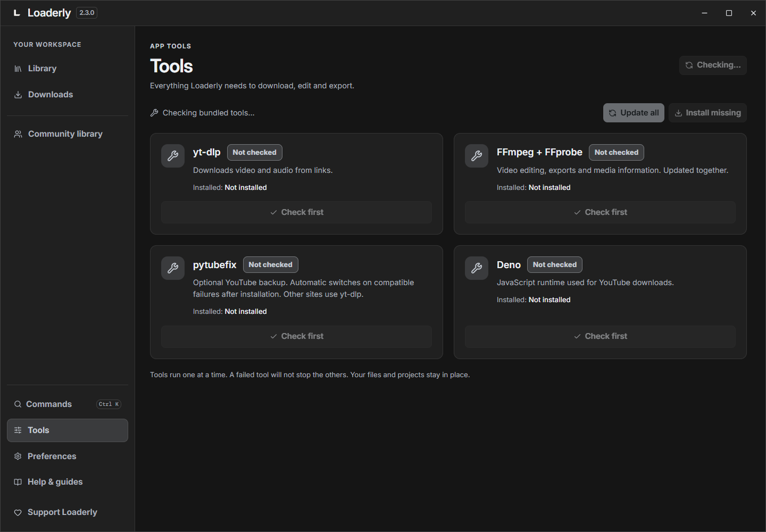Click the Update all button
The image size is (766, 532).
[634, 113]
